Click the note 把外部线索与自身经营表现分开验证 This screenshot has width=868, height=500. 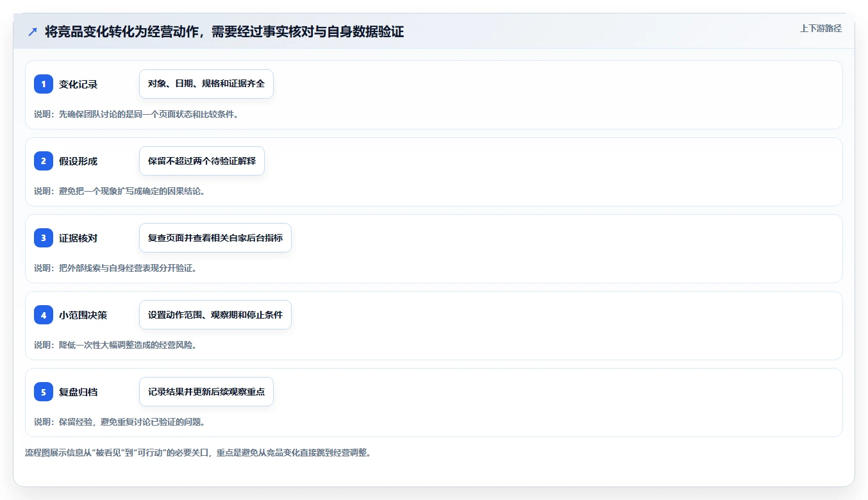[x=115, y=268]
